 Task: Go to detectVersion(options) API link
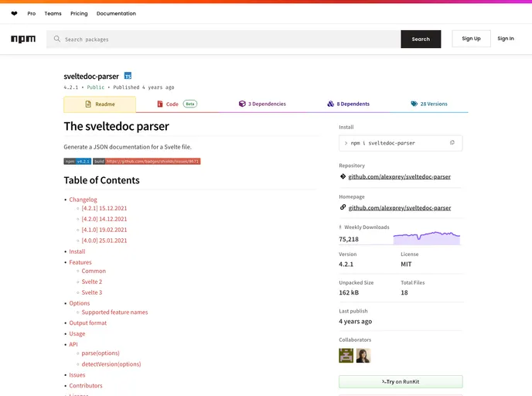111,364
